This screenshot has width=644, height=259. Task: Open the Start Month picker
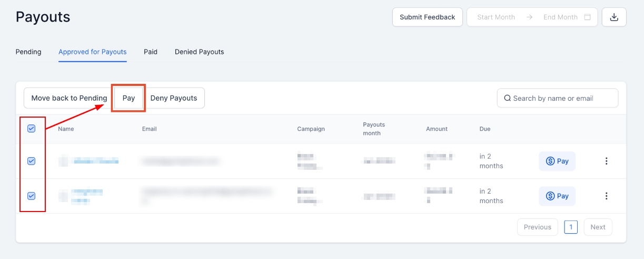coord(496,17)
